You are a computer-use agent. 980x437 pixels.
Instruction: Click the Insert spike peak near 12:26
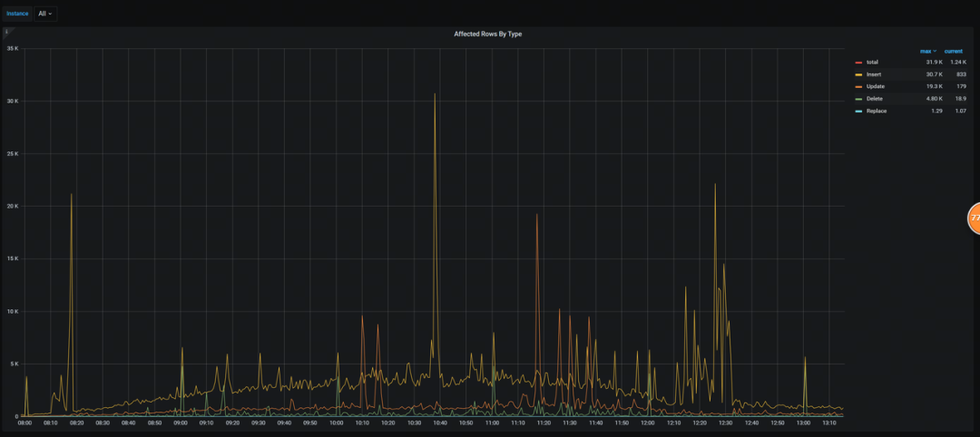click(x=715, y=184)
